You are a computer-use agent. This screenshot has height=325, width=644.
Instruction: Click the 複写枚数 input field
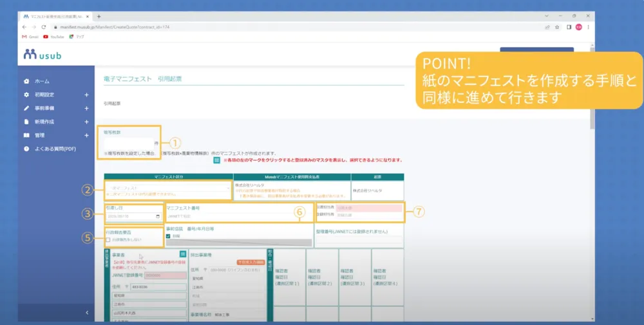(131, 143)
